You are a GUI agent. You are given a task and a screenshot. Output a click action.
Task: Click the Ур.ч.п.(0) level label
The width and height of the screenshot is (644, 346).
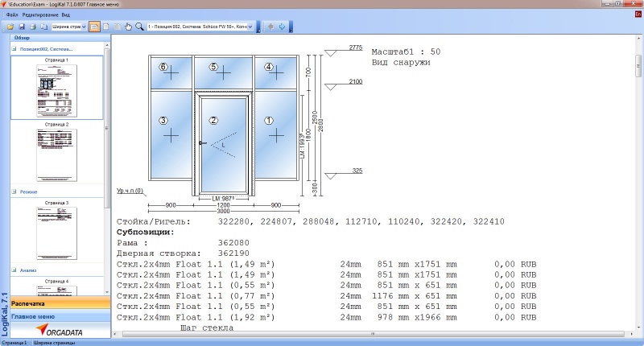(130, 191)
